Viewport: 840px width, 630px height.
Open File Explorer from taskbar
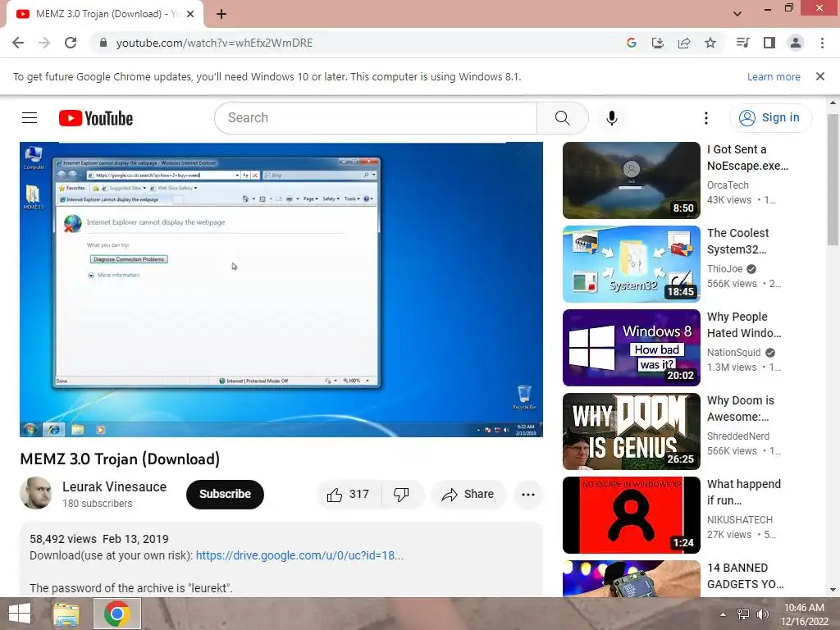(66, 614)
